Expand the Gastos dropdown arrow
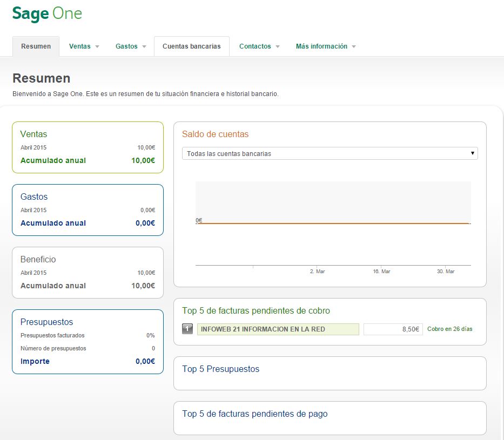Viewport: 504px width, 440px height. click(144, 46)
